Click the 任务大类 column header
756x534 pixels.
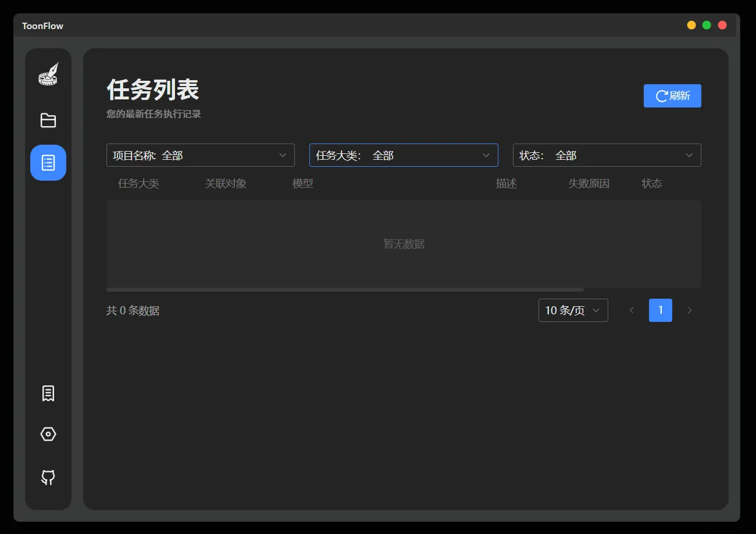138,184
